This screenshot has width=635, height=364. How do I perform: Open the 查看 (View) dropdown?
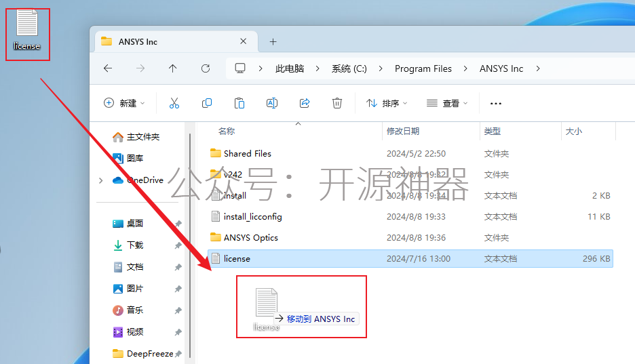[447, 103]
